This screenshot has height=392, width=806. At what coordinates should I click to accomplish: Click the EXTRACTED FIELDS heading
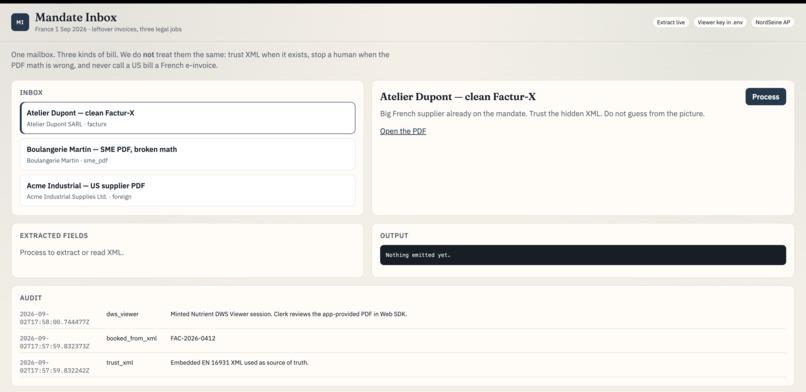point(53,236)
